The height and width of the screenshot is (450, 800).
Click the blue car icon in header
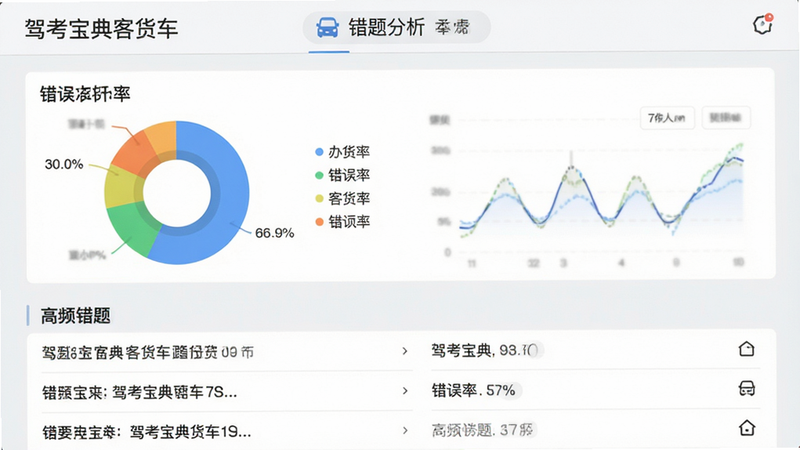(x=327, y=28)
